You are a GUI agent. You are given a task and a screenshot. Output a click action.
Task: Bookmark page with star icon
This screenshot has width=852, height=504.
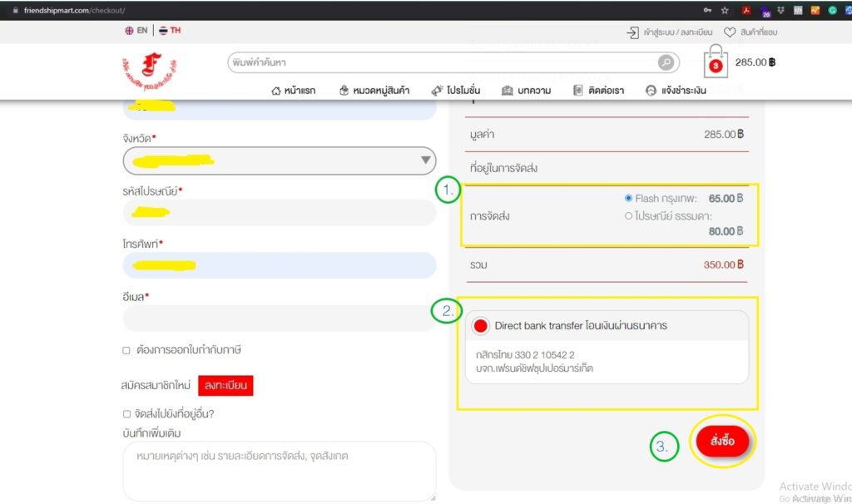[x=725, y=10]
